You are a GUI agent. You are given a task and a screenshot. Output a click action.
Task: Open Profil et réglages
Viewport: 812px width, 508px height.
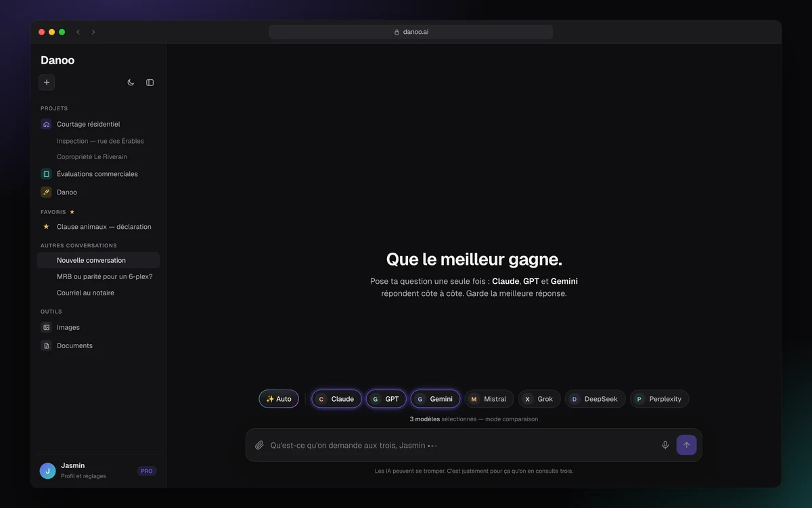click(x=83, y=476)
